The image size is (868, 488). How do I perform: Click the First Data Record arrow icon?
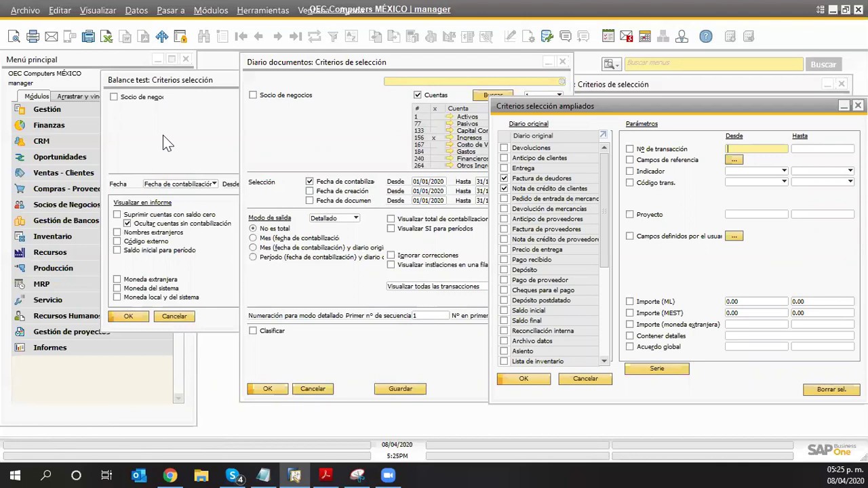click(x=241, y=37)
